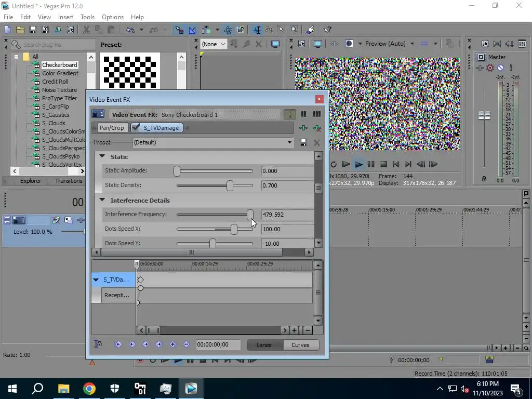The width and height of the screenshot is (532, 399).
Task: Go to next keyframe button
Action: point(145,344)
